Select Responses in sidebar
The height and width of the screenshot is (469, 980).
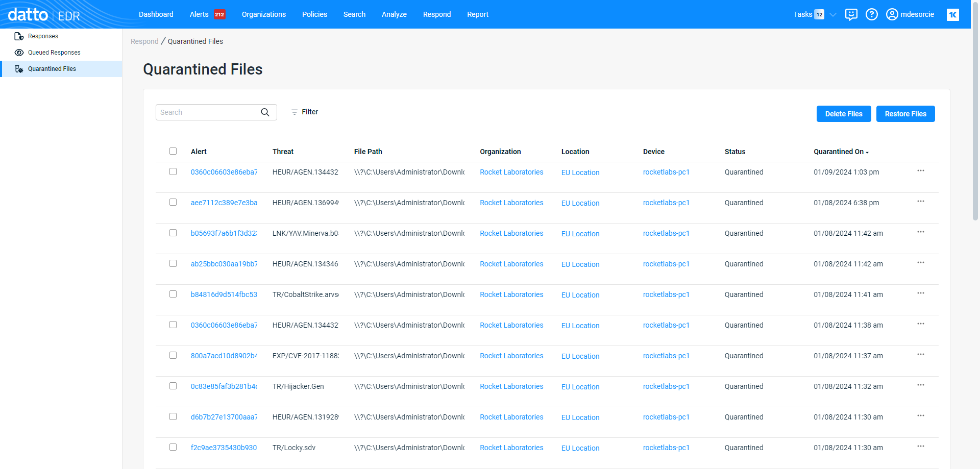click(43, 36)
